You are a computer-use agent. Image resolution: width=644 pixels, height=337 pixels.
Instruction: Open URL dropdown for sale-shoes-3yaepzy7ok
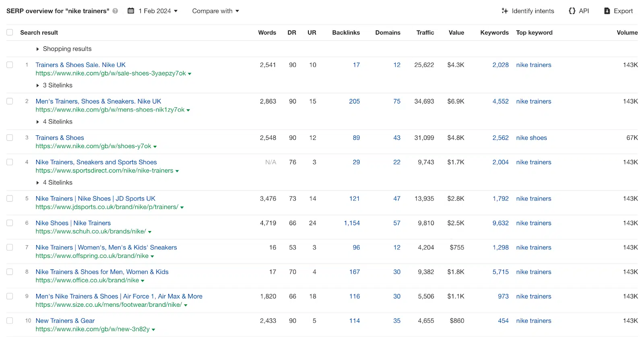[190, 74]
